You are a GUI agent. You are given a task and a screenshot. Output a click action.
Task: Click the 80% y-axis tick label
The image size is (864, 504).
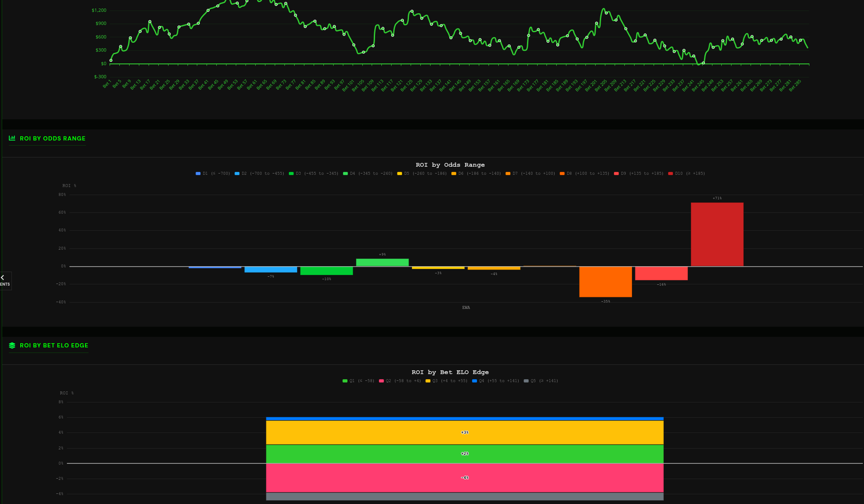(62, 195)
